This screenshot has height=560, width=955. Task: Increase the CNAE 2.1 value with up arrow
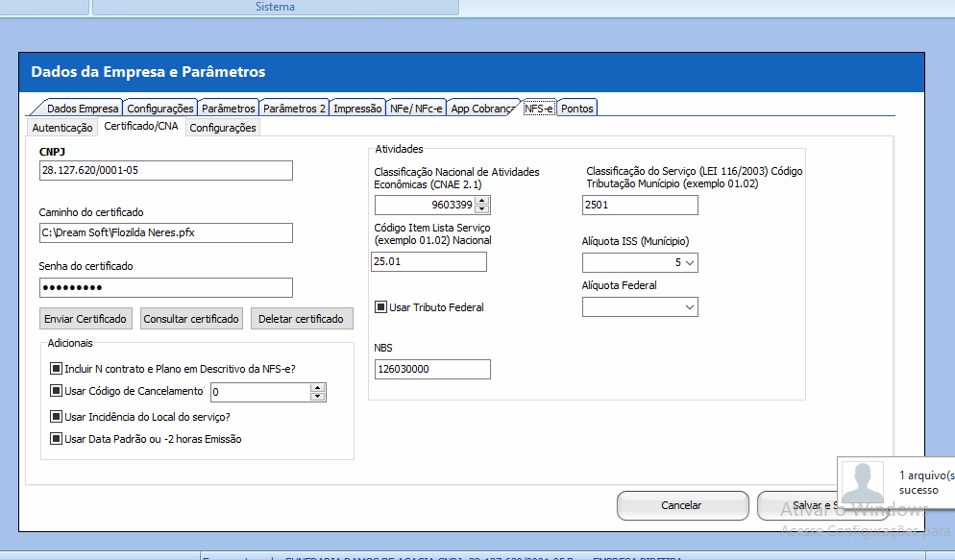tap(482, 200)
